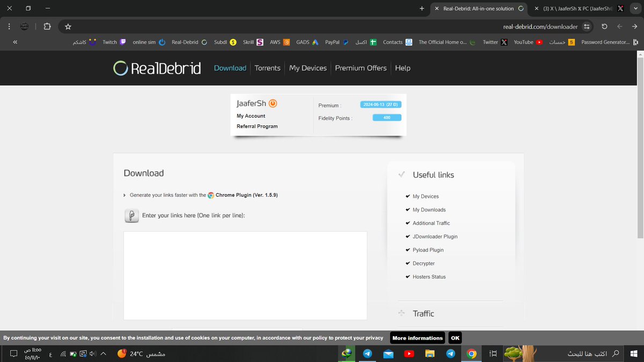Open the AWS bookmark

pos(280,42)
